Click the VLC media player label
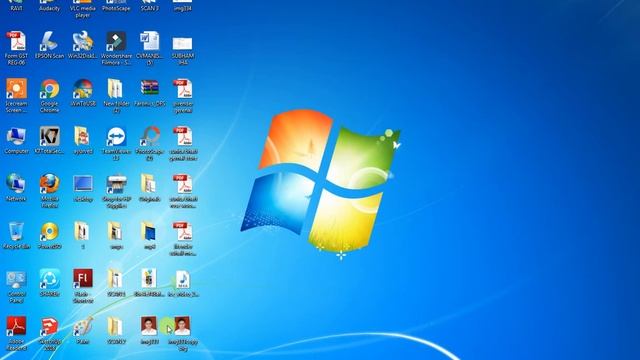This screenshot has width=640, height=360. [x=83, y=11]
